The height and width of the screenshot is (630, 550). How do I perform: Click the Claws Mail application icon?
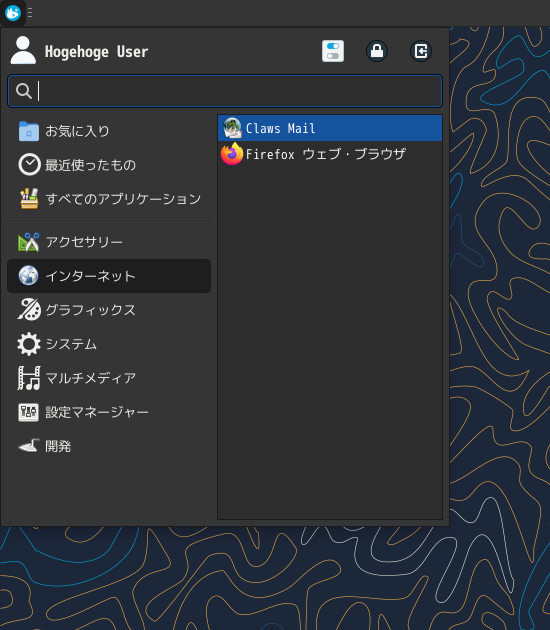point(232,128)
